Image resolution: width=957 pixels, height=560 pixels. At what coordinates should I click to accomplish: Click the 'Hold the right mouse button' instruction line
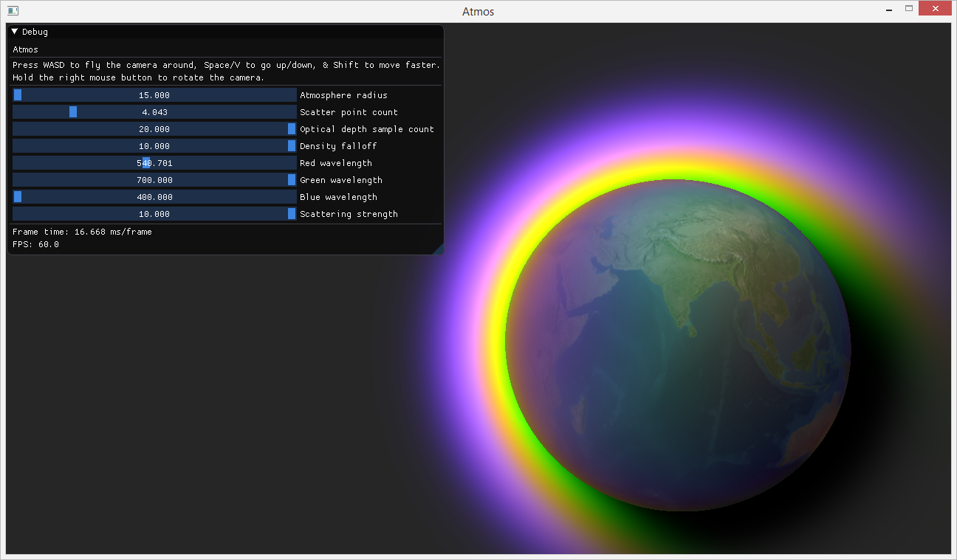(x=138, y=77)
